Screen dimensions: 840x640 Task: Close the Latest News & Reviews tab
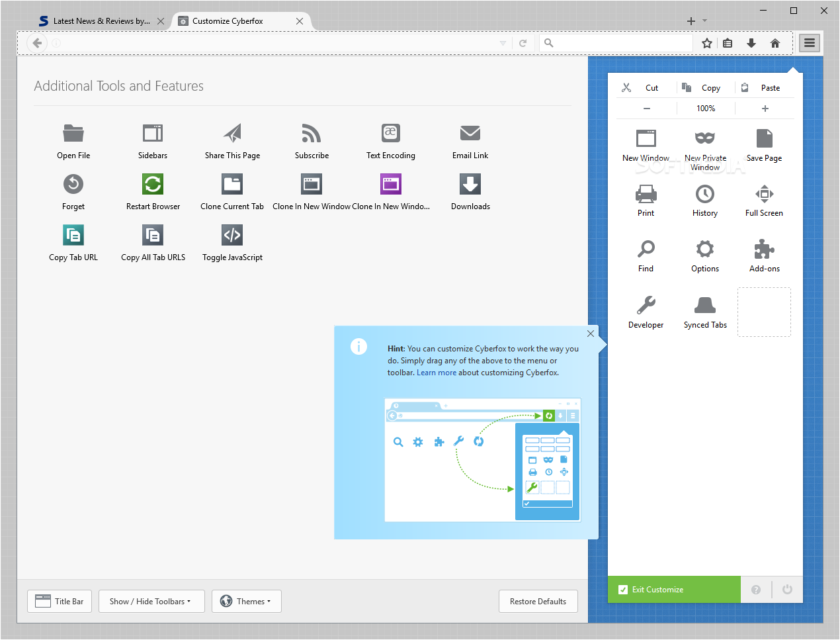(161, 21)
